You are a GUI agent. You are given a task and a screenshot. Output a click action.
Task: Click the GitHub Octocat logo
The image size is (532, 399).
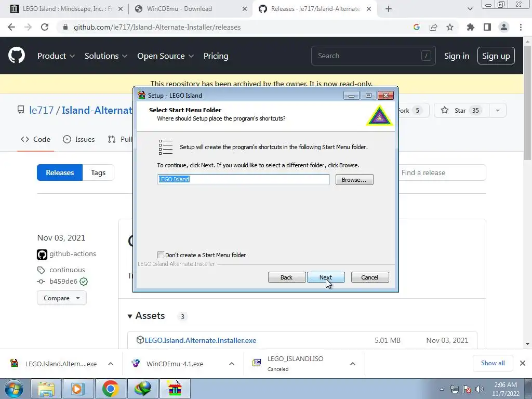coord(17,56)
